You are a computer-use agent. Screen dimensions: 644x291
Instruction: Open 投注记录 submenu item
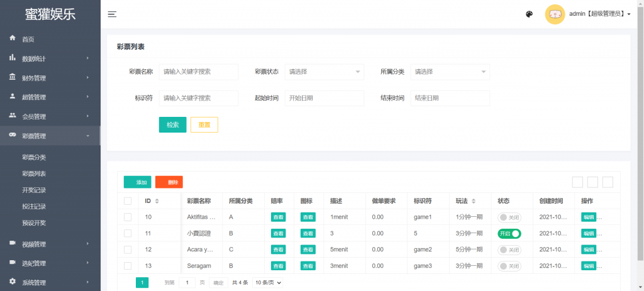tap(34, 206)
